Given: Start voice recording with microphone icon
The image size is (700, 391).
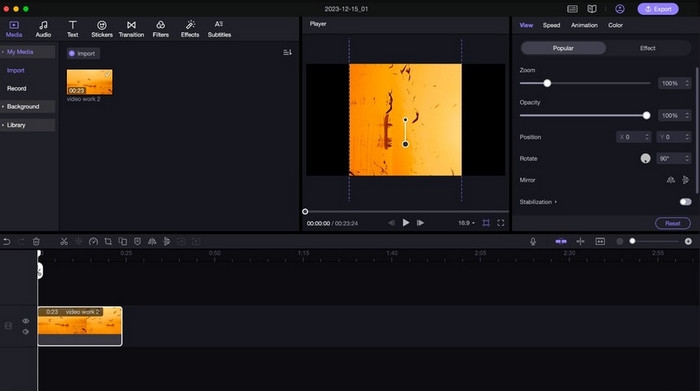Looking at the screenshot, I should click(x=533, y=241).
